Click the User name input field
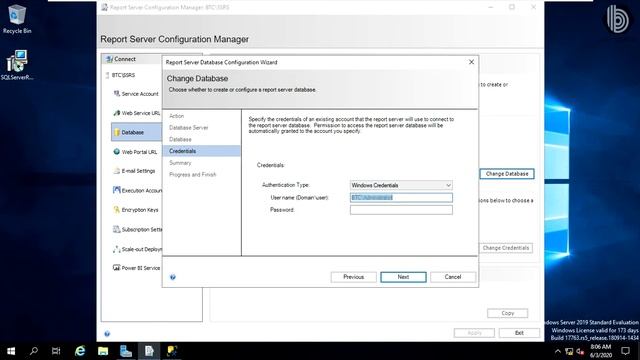Image resolution: width=640 pixels, height=360 pixels. [x=401, y=198]
